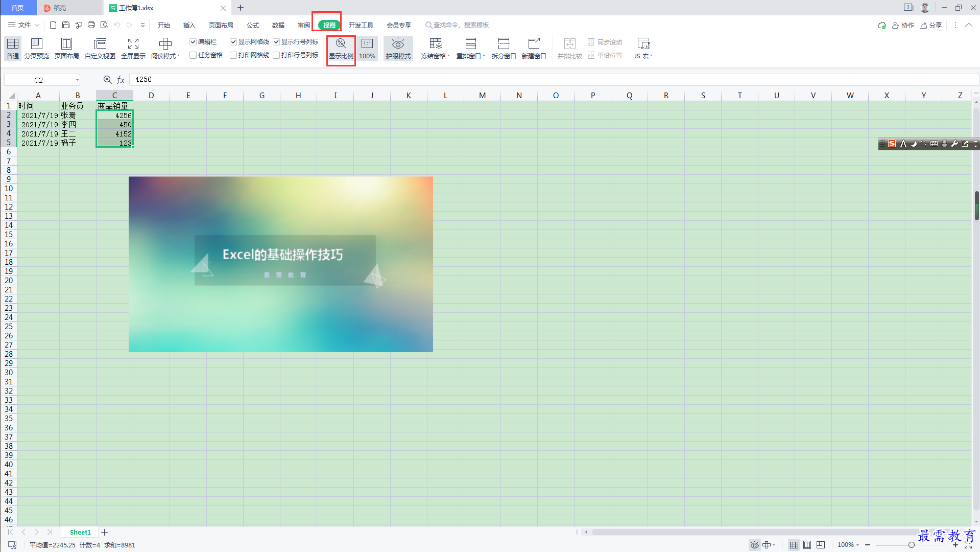This screenshot has width=980, height=552.
Task: Open the name box dropdown arrow
Action: click(x=77, y=80)
